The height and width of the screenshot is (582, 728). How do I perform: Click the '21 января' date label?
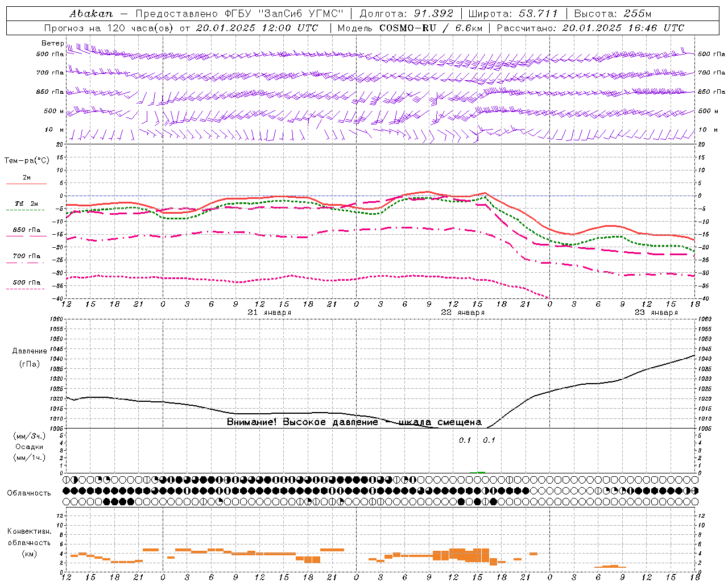coord(270,313)
